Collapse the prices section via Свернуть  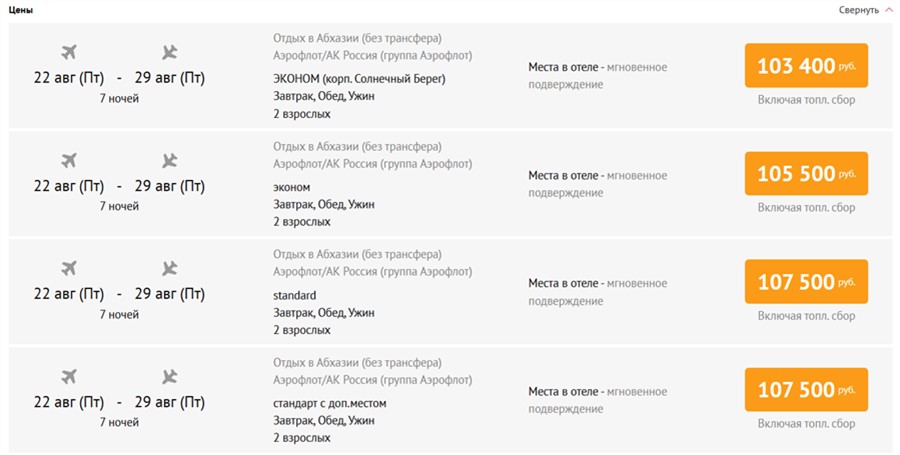(x=859, y=10)
